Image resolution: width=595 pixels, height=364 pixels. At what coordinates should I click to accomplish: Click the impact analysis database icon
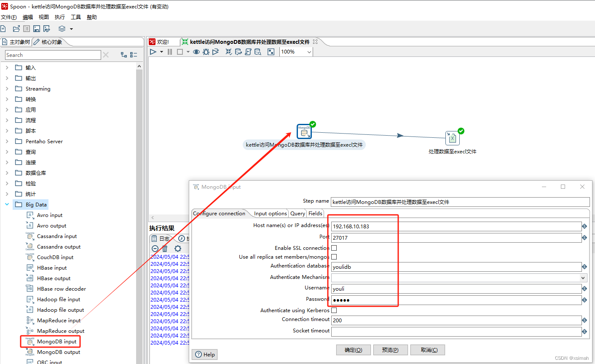[239, 52]
